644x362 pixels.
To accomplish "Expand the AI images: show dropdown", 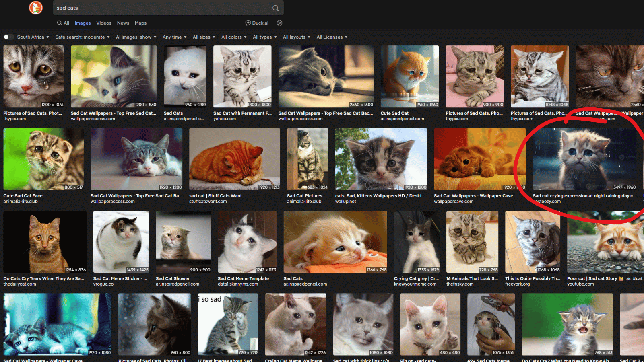I will [136, 37].
